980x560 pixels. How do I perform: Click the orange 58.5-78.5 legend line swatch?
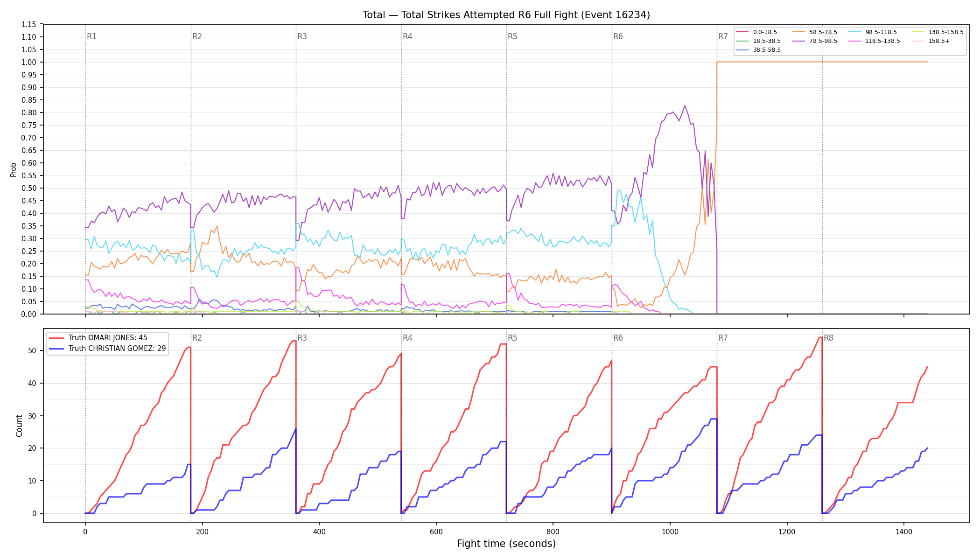799,32
